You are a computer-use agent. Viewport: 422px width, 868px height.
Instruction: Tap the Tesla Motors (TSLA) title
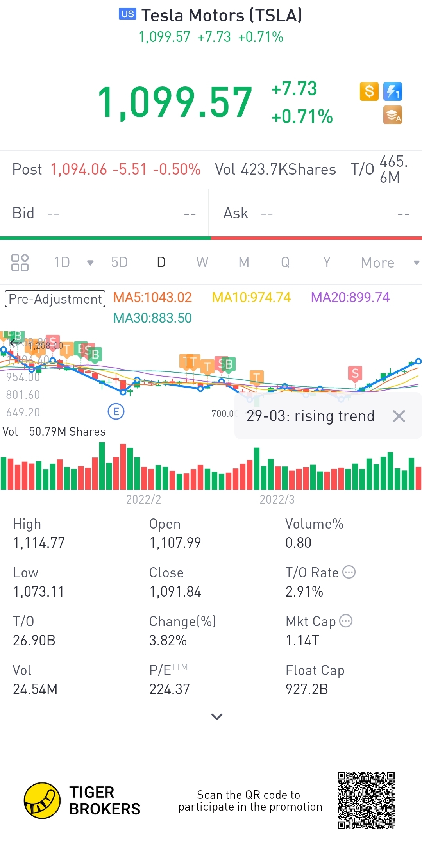coord(222,16)
